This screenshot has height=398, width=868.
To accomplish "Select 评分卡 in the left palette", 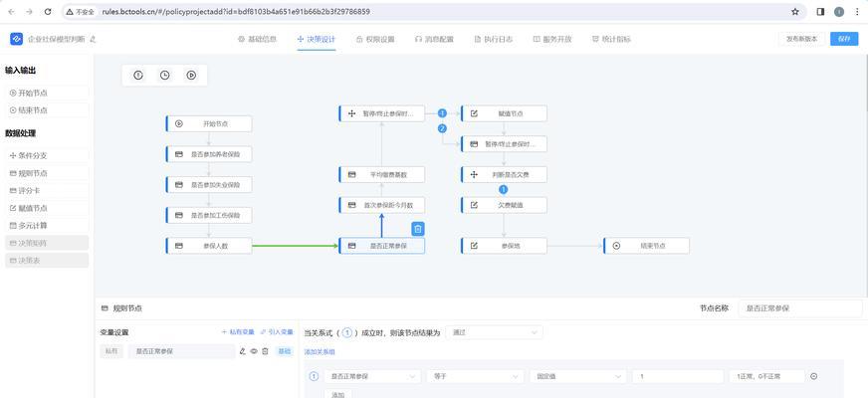I will pos(48,190).
